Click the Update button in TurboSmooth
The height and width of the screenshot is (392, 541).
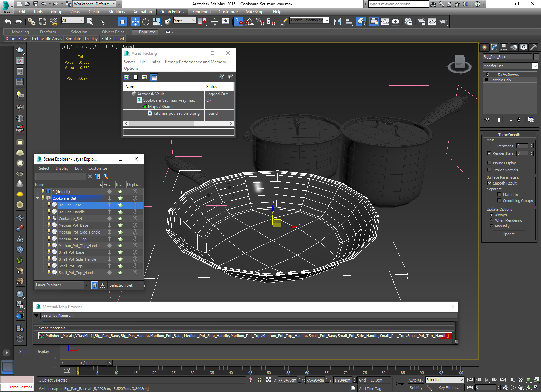[x=509, y=234]
